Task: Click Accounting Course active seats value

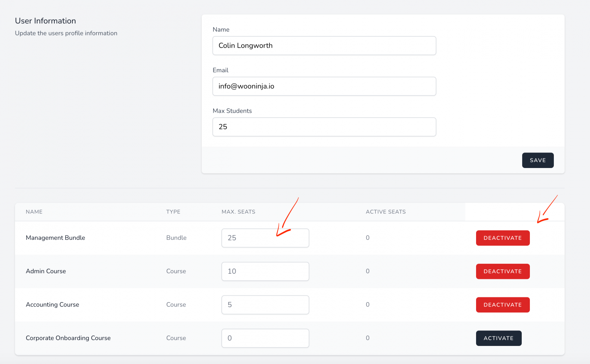Action: 368,305
